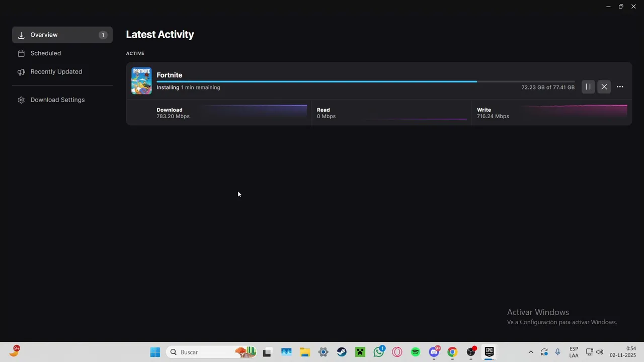This screenshot has height=362, width=644.
Task: Click the Fortnite game thumbnail
Action: click(141, 80)
